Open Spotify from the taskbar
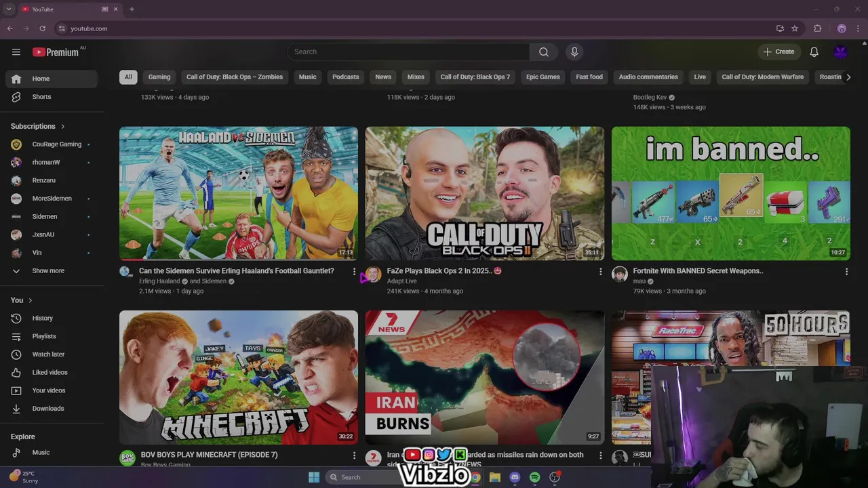The width and height of the screenshot is (868, 488). click(x=534, y=477)
